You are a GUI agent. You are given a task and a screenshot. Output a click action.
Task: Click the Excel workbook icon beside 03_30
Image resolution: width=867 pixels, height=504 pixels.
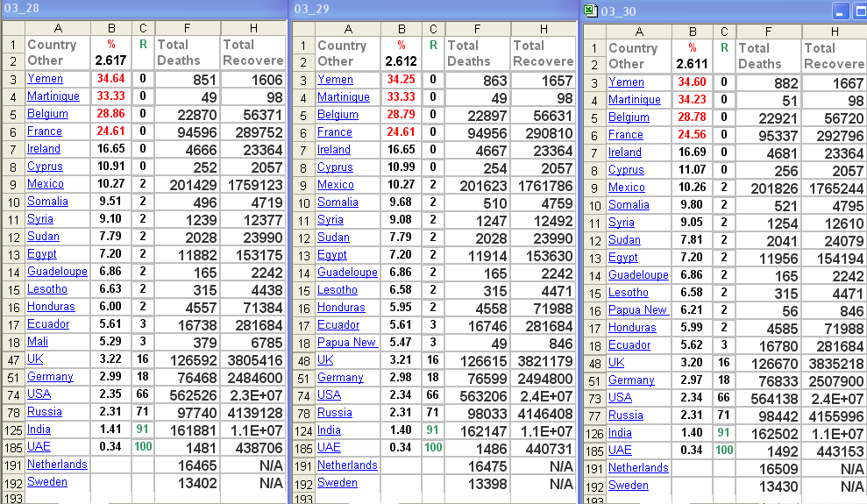[591, 11]
